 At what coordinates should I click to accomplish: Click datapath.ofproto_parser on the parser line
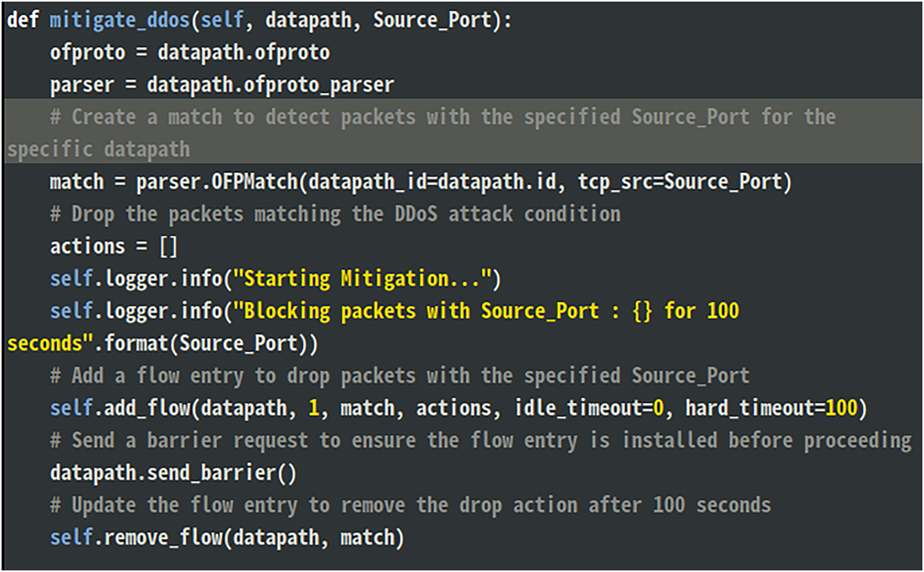(x=270, y=85)
